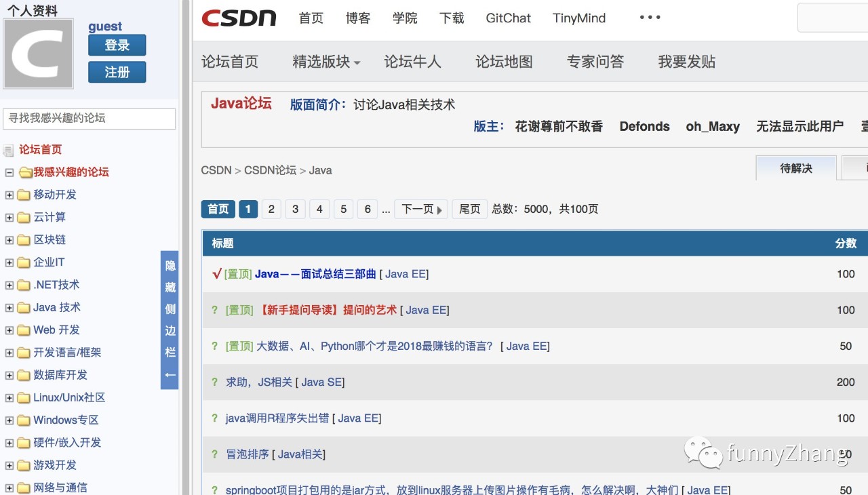Focus the 寻找我感兴趣的论坛 search field
The width and height of the screenshot is (868, 495).
click(90, 119)
